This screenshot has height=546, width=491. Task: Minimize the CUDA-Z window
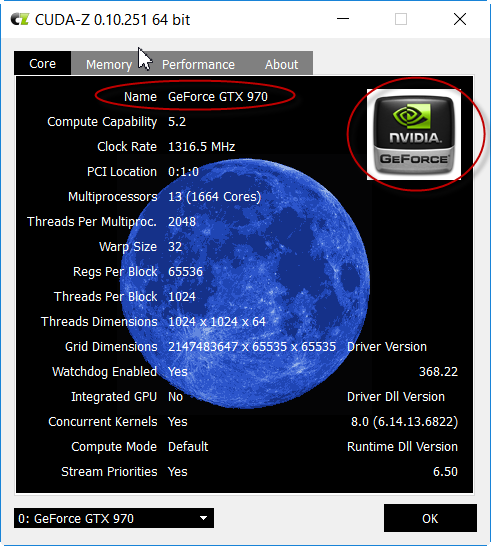343,19
